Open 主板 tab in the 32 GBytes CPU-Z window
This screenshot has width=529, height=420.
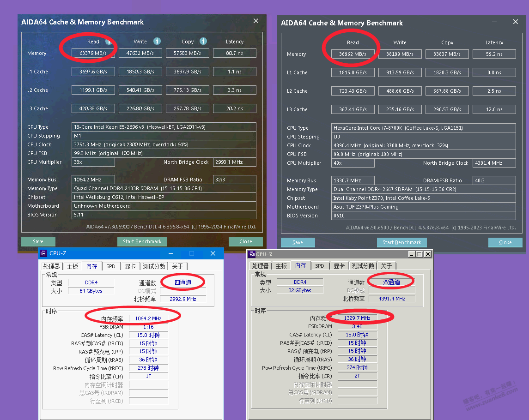click(x=281, y=266)
